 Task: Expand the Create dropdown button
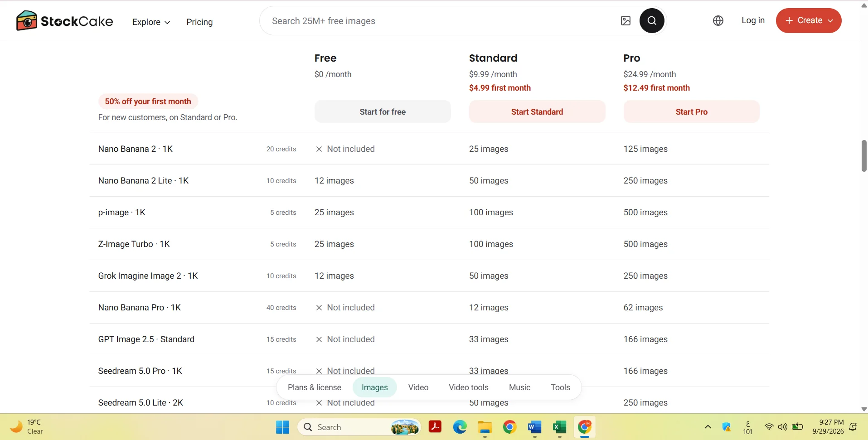(x=809, y=20)
